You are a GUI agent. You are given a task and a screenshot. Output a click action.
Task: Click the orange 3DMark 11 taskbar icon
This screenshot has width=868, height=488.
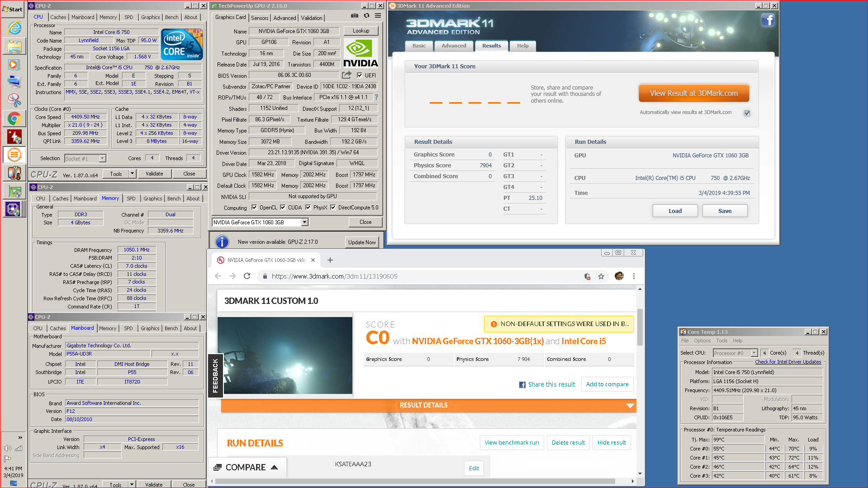14,155
